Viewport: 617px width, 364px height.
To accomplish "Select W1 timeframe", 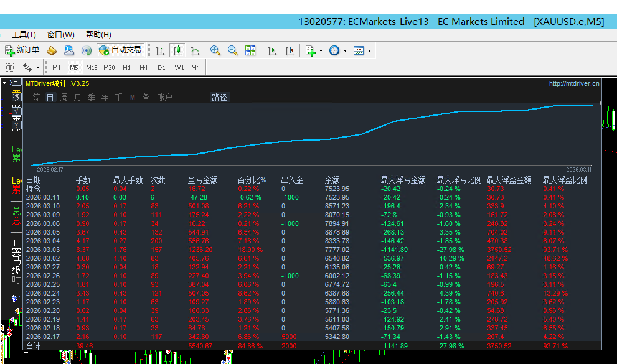I will 179,68.
